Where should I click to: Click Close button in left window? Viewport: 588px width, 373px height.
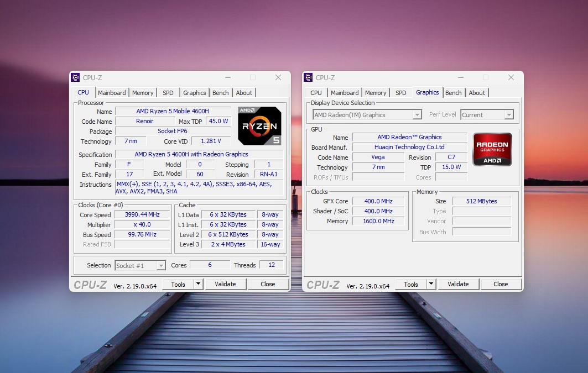pos(268,284)
